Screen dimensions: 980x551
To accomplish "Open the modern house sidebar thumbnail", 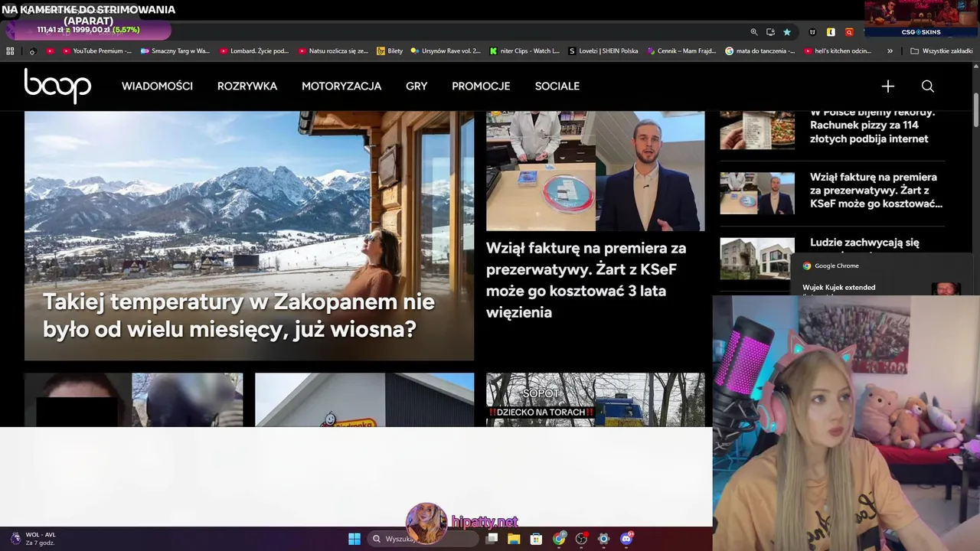I will tap(757, 259).
